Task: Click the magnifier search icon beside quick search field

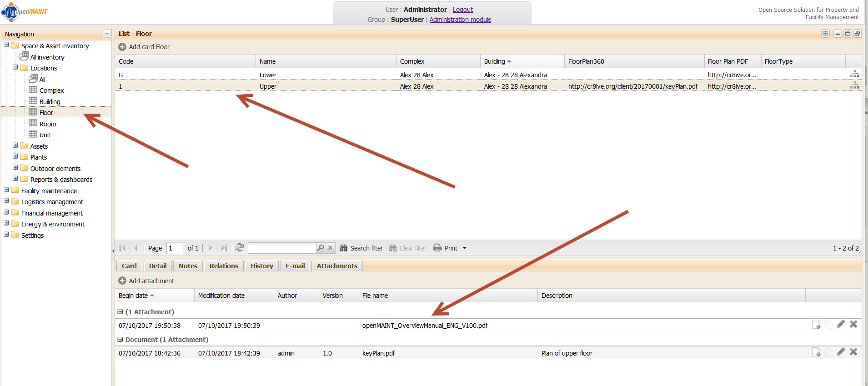Action: pos(321,248)
